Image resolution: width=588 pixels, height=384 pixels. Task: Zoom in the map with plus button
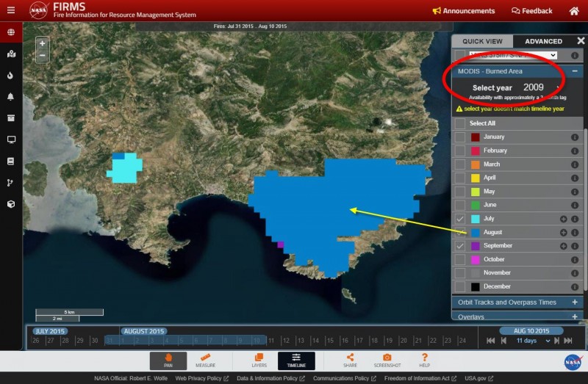click(x=43, y=43)
